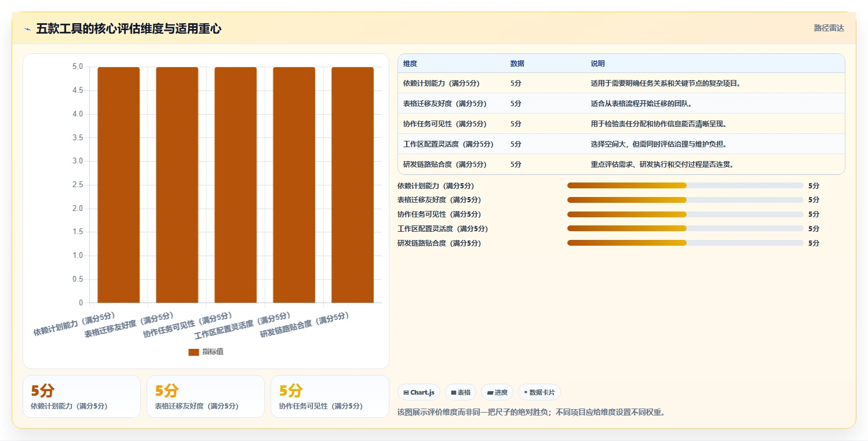Click the 依赖计划能力 progress bar
The height and width of the screenshot is (441, 868).
coord(685,185)
